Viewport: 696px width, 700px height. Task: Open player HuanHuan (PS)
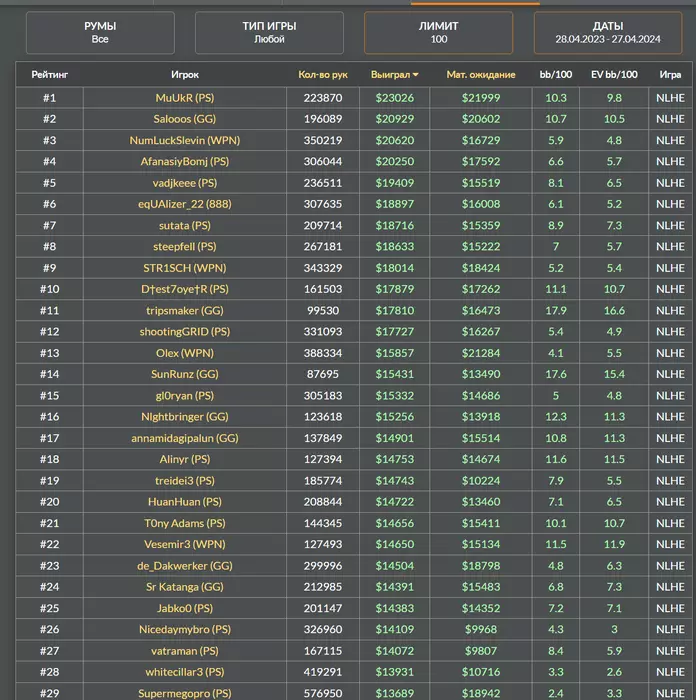click(x=185, y=502)
